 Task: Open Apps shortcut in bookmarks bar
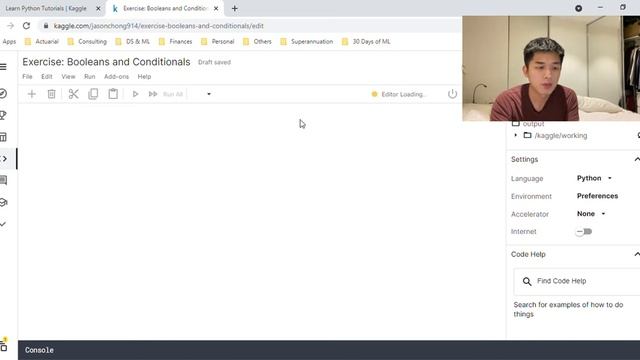9,42
